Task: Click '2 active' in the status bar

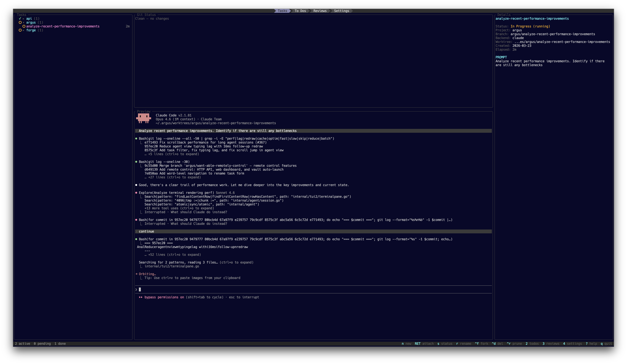Action: 22,344
